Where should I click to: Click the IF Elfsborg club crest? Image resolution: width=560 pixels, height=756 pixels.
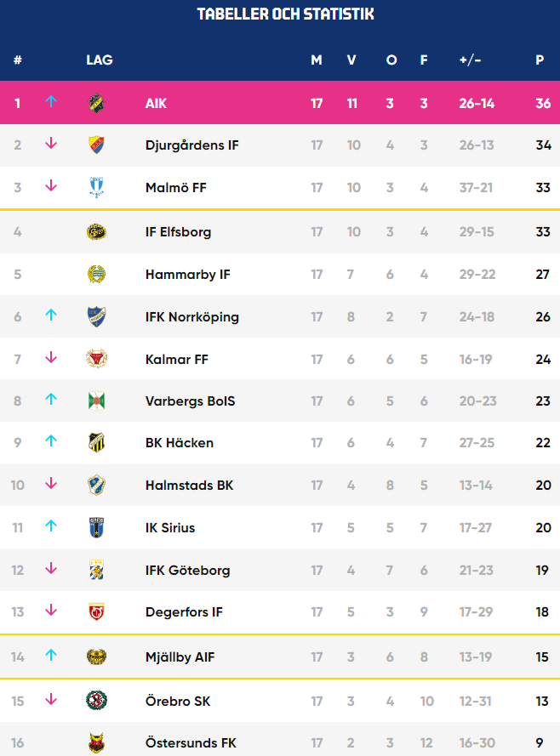click(96, 232)
